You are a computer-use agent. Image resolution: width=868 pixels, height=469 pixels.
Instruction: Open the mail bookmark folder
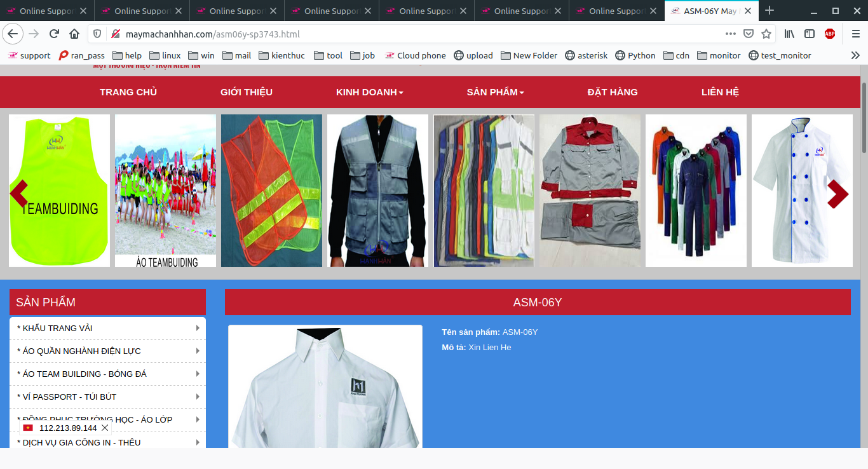click(x=236, y=55)
